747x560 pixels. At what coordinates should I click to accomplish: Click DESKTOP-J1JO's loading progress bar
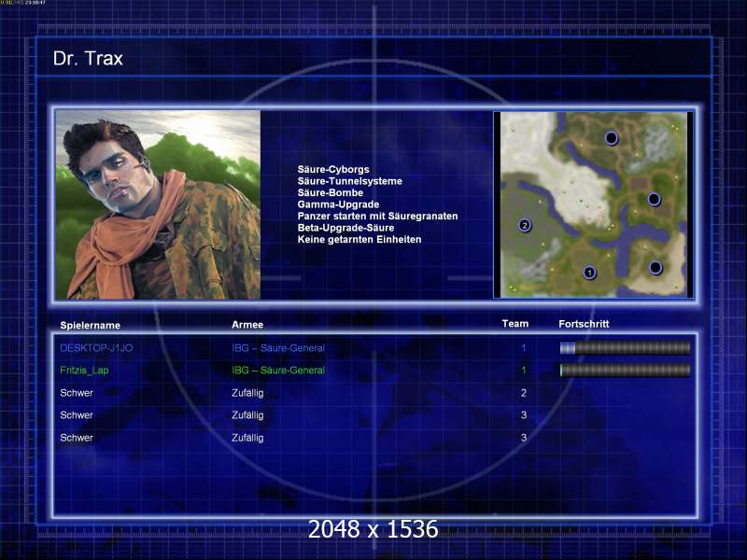(625, 348)
